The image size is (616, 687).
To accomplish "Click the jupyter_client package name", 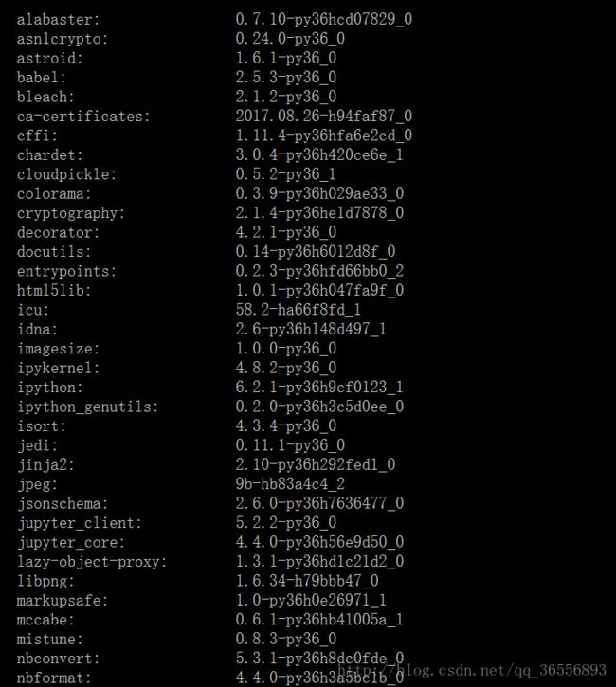I will (x=80, y=523).
